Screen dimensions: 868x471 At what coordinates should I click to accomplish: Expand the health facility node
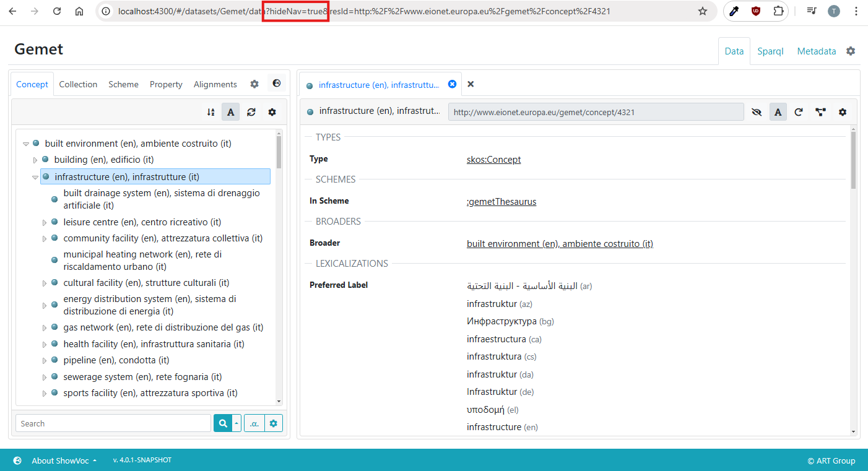[x=45, y=344]
